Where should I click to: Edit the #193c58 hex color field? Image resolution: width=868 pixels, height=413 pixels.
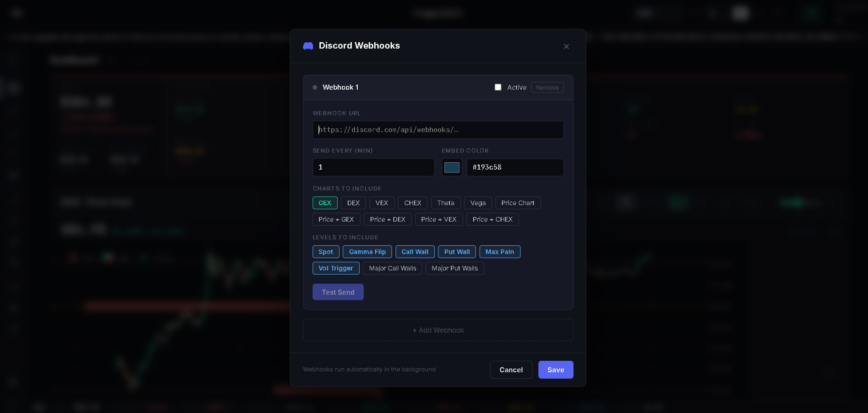[515, 167]
